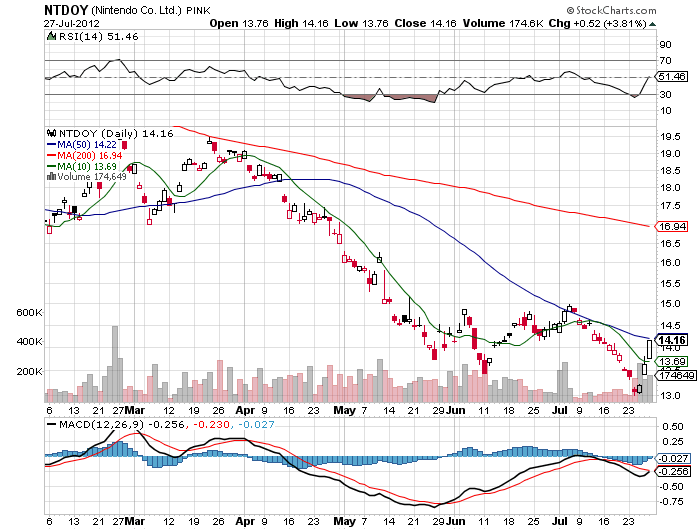Screen dimensions: 700x530
Task: Click the 18.0 price axis label
Action: 670,188
